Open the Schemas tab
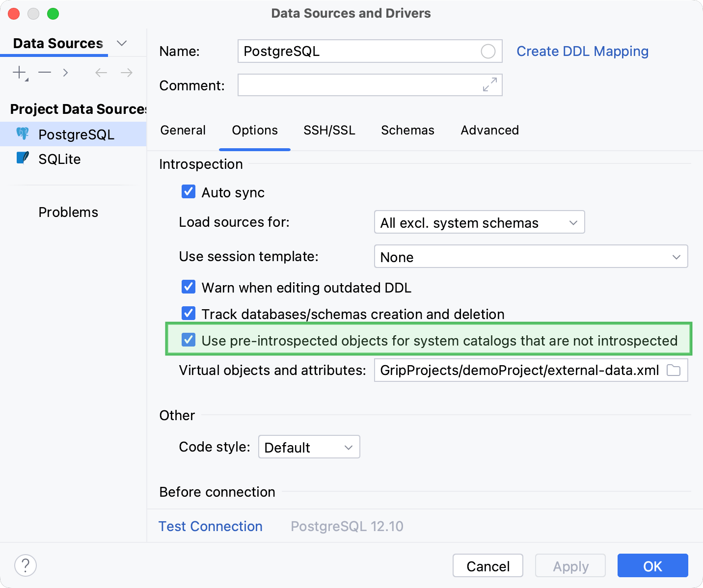 (x=407, y=130)
